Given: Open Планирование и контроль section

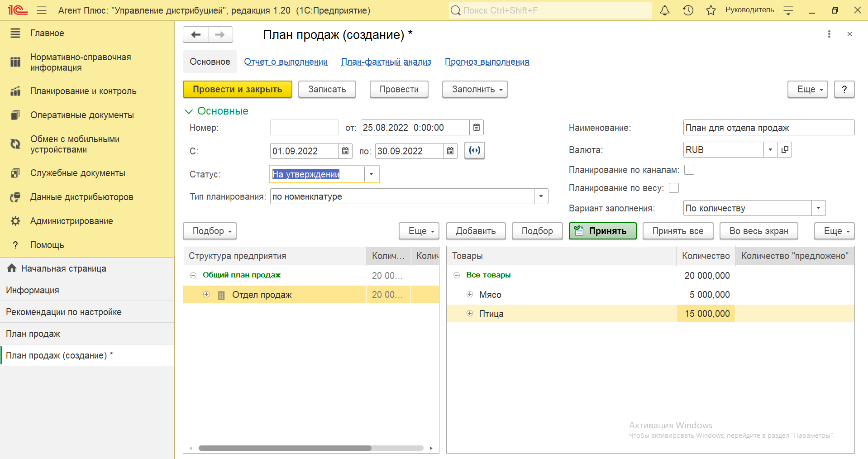Looking at the screenshot, I should tap(83, 91).
